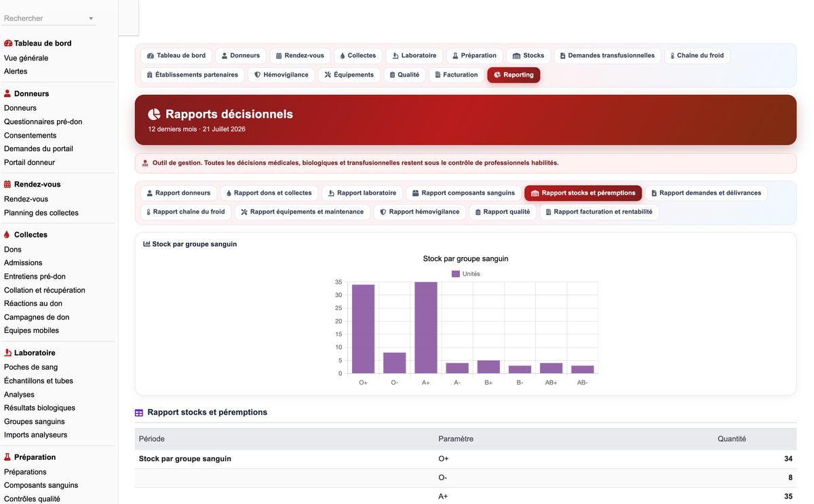The image size is (814, 504).
Task: Open Poches de sang in sidebar
Action: pos(31,368)
